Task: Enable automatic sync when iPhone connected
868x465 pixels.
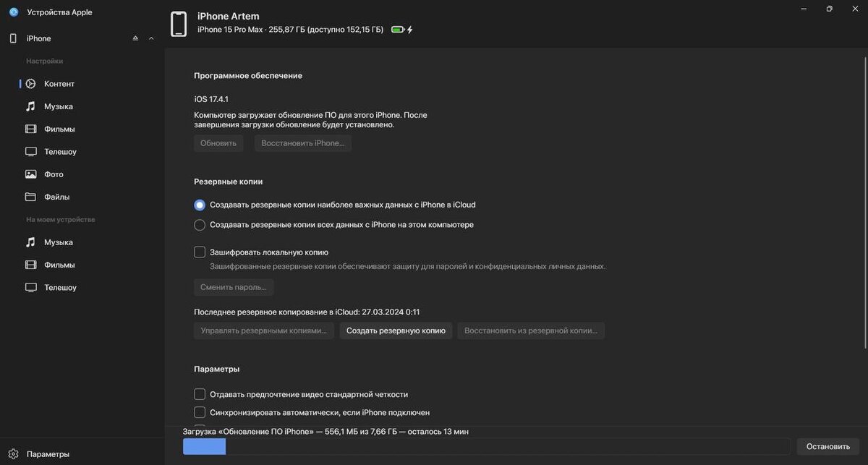Action: click(x=200, y=412)
